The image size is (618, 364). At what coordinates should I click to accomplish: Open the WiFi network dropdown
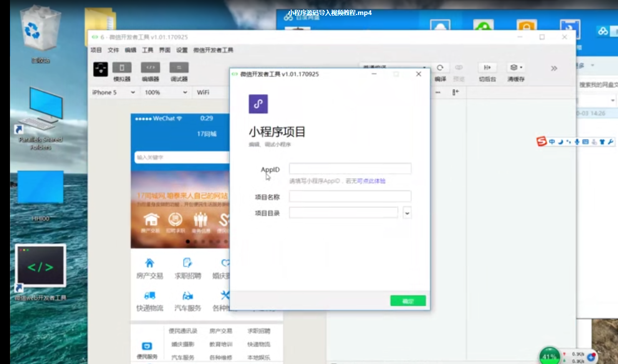(211, 92)
